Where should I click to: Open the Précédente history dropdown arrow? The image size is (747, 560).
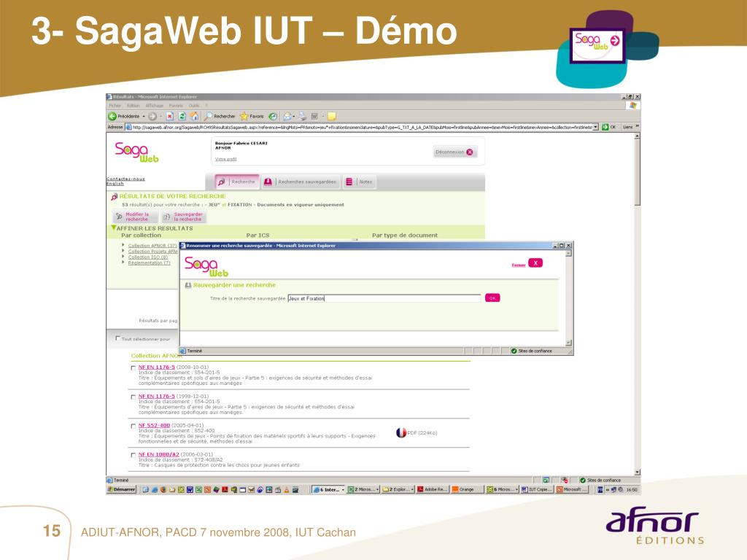144,117
